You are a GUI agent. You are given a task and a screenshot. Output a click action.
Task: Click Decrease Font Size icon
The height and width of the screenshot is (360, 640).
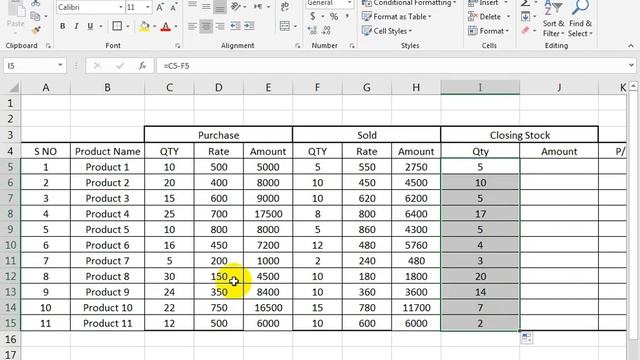pos(174,7)
